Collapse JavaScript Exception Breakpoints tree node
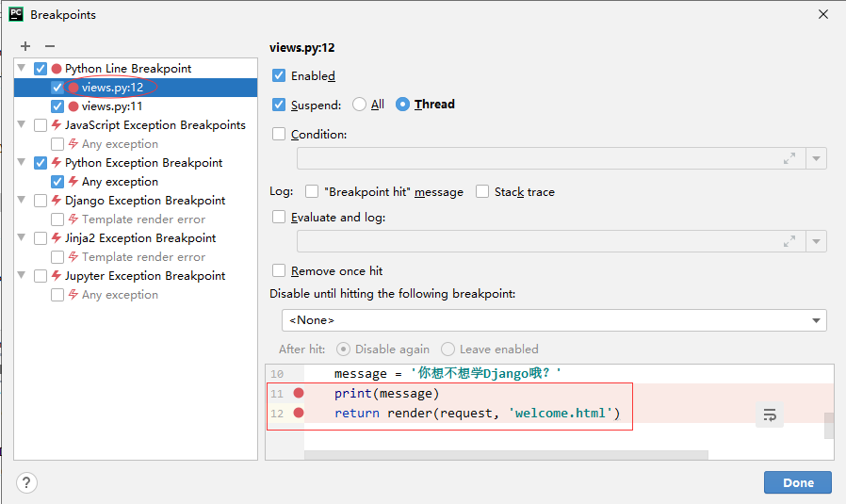The width and height of the screenshot is (846, 504). [22, 124]
